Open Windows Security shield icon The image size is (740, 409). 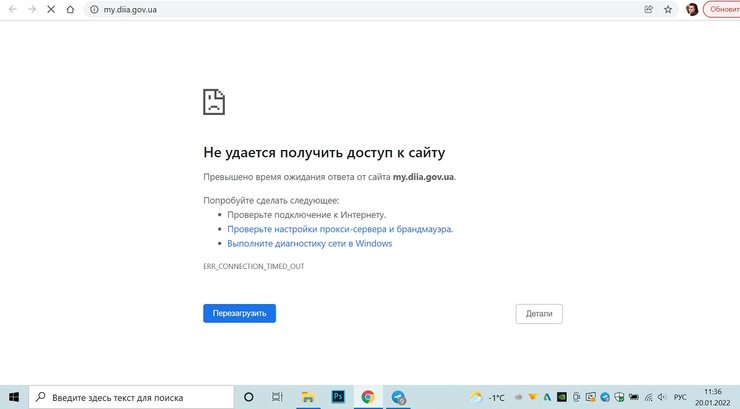point(619,397)
